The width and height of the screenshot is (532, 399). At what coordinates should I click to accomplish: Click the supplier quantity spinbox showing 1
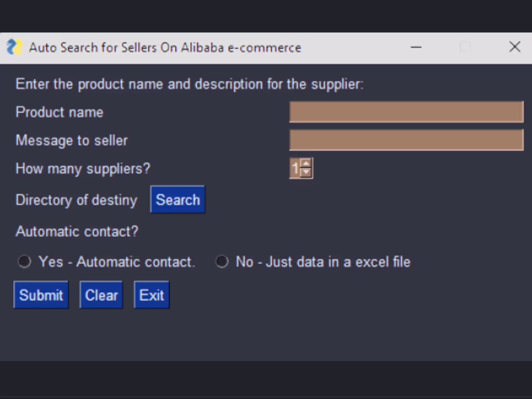coord(296,168)
